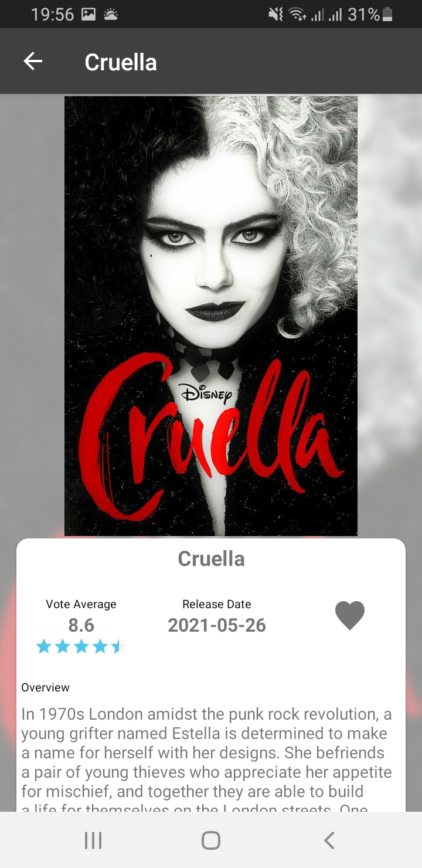Toggle the favorite heart icon
The height and width of the screenshot is (868, 422).
[350, 616]
